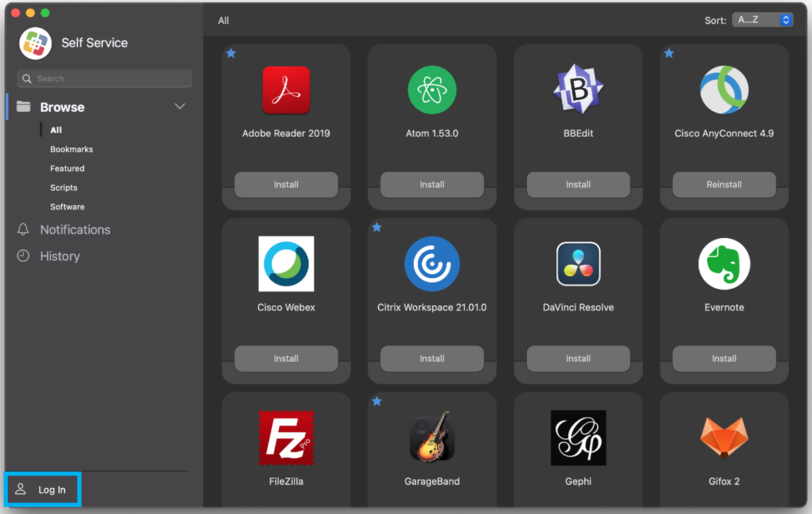The width and height of the screenshot is (812, 514).
Task: Click the Evernote title text
Action: [724, 307]
